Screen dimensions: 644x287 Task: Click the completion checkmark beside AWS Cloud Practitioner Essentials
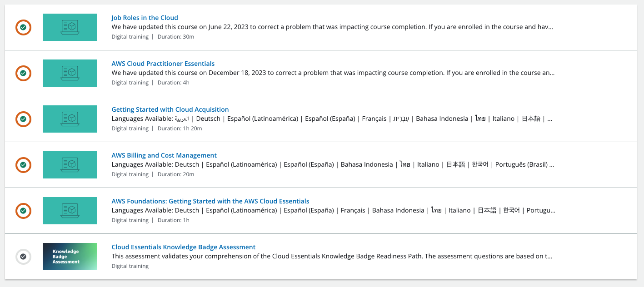point(23,73)
